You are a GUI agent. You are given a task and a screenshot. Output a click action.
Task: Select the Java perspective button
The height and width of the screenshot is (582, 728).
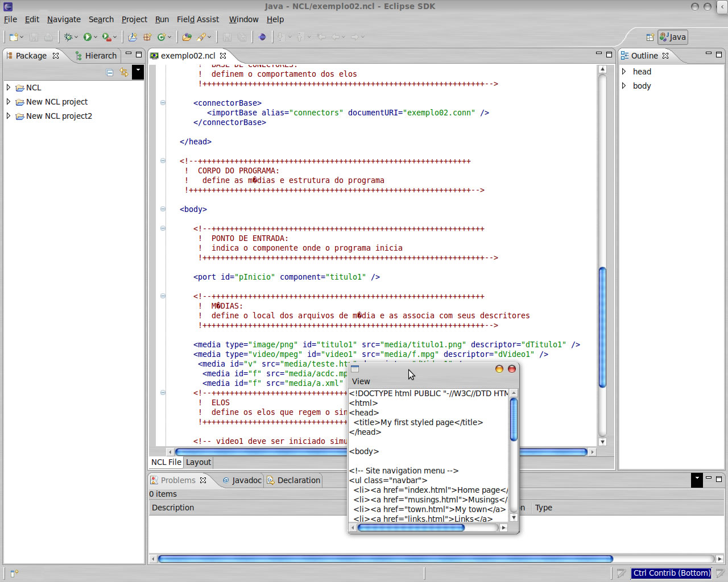(x=673, y=37)
